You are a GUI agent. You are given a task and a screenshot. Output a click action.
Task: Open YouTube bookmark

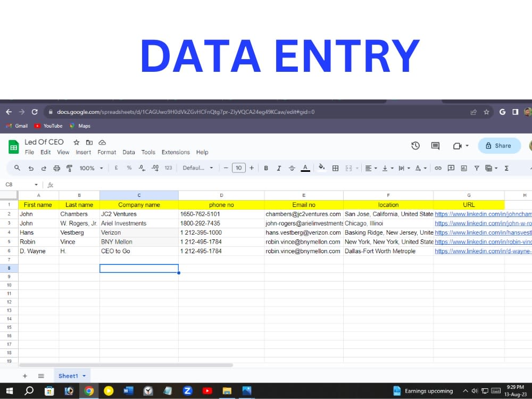48,126
